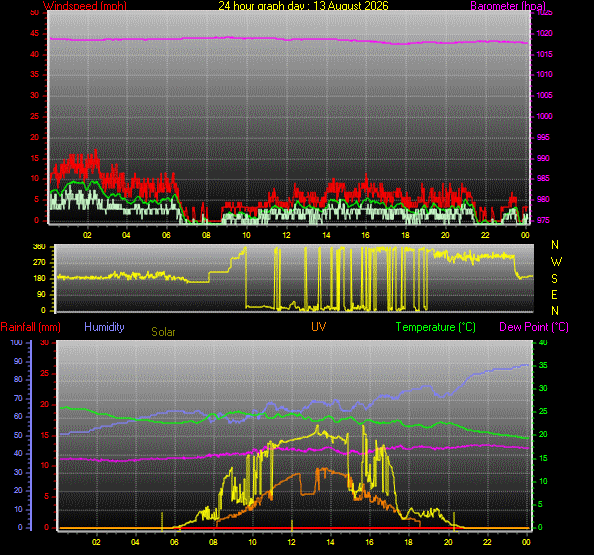
Task: Click hour 22 on the temperature graph time axis
Action: pyautogui.click(x=487, y=542)
